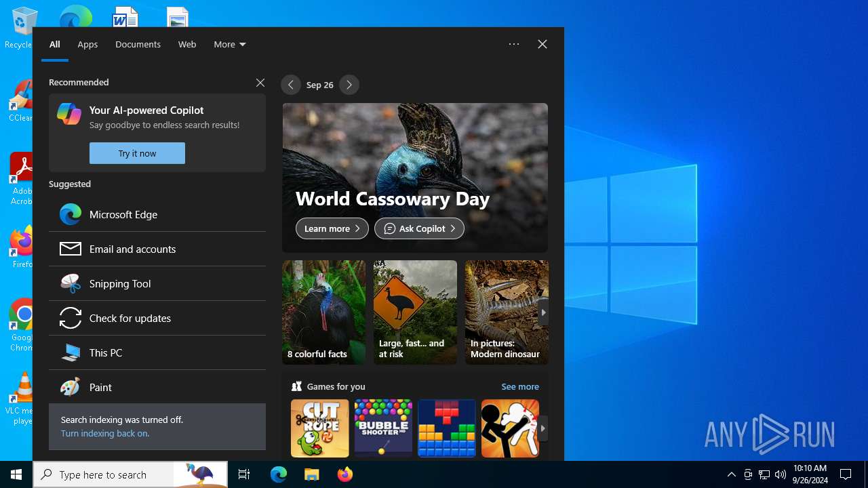Open the block puzzle game tile
Screen dimensions: 868x488
click(x=447, y=428)
